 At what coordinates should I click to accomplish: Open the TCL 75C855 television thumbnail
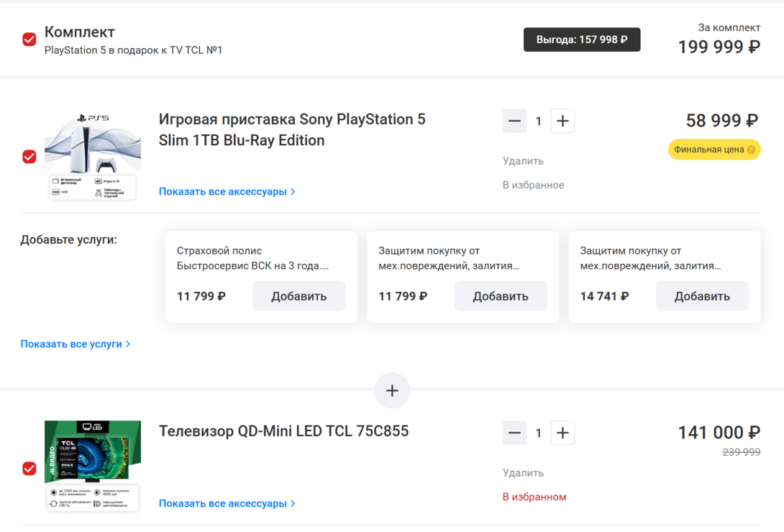[x=93, y=466]
